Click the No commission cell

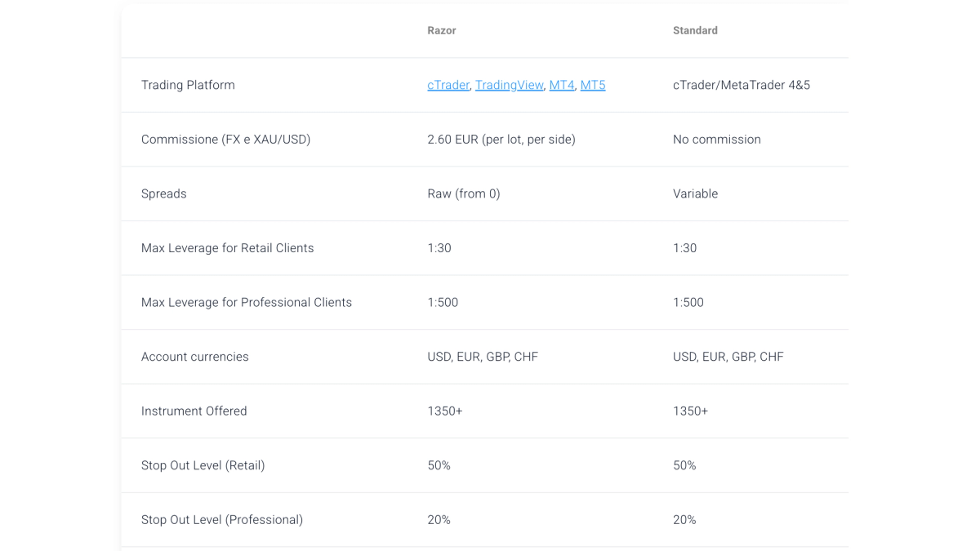coord(717,140)
